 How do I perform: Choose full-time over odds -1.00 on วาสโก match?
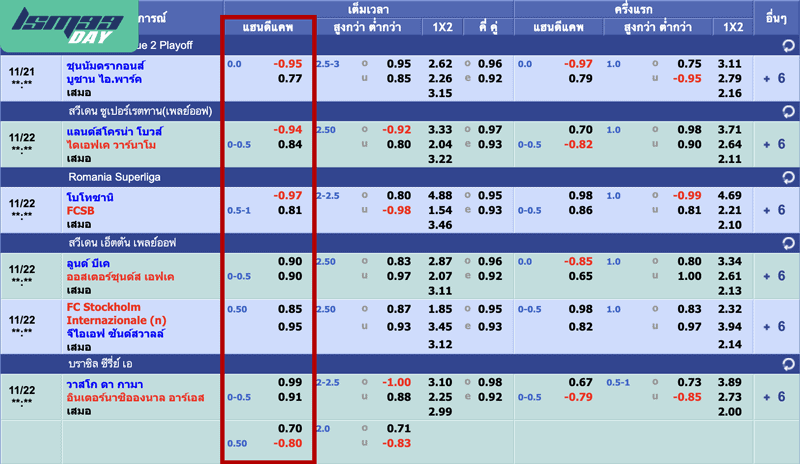point(397,383)
